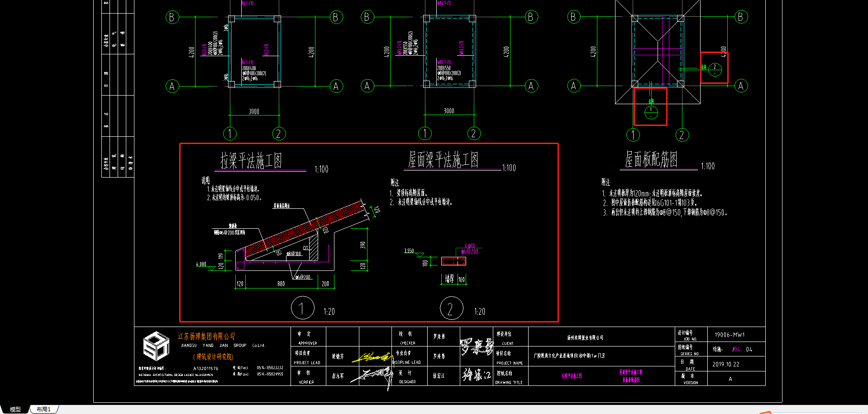This screenshot has width=868, height=414.
Task: Select the 墙厚 label under detail 2
Action: click(449, 279)
